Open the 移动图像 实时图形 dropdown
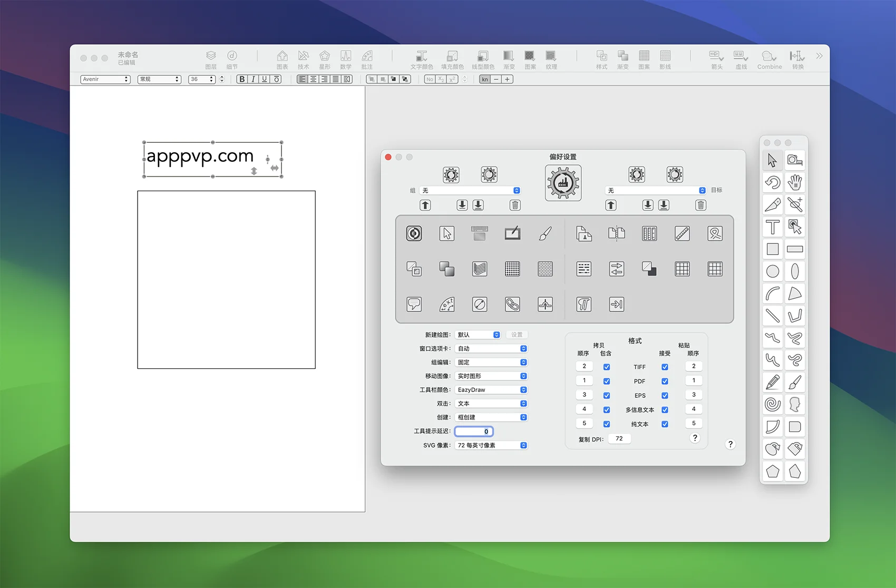The height and width of the screenshot is (588, 896). coord(491,376)
